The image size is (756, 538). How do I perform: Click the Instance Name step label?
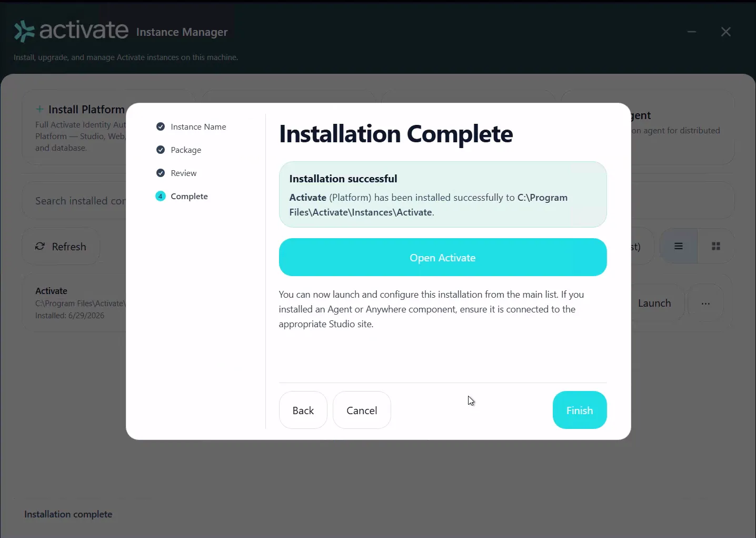point(198,126)
